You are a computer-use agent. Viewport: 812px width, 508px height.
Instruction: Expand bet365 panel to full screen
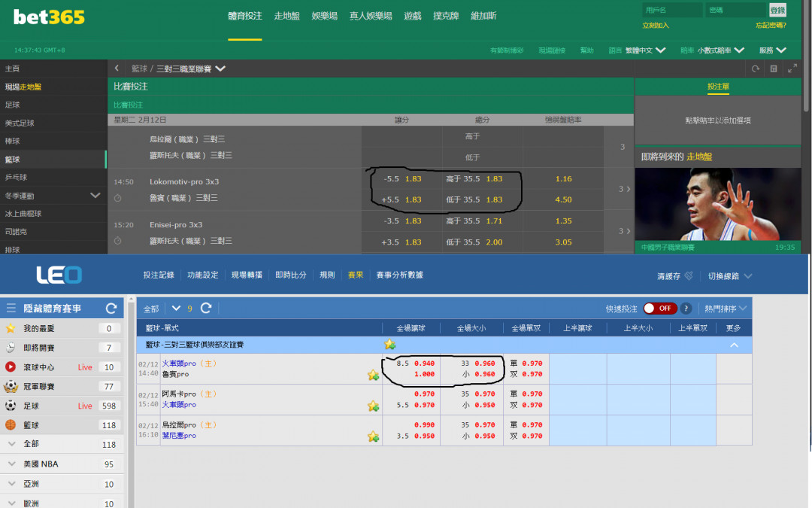[792, 68]
